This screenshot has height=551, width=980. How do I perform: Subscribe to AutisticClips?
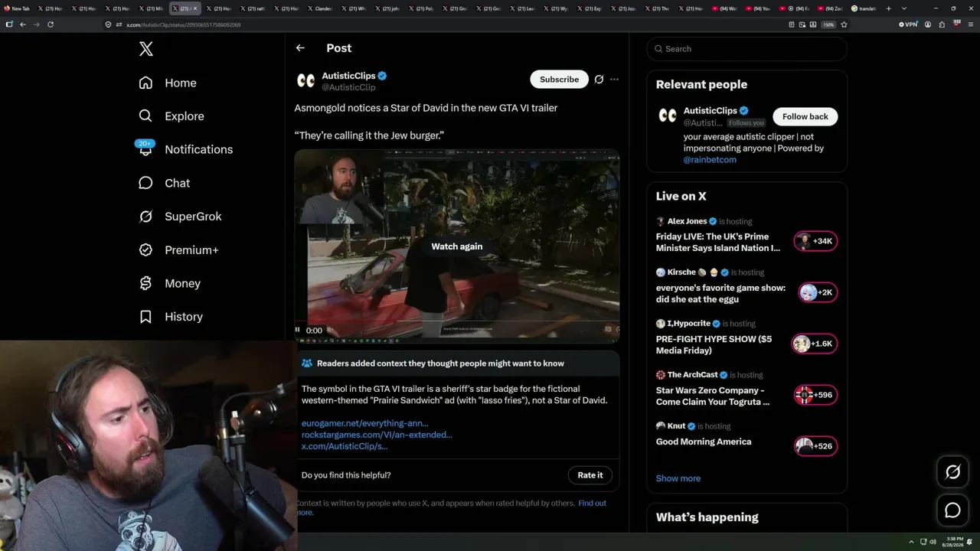[559, 79]
